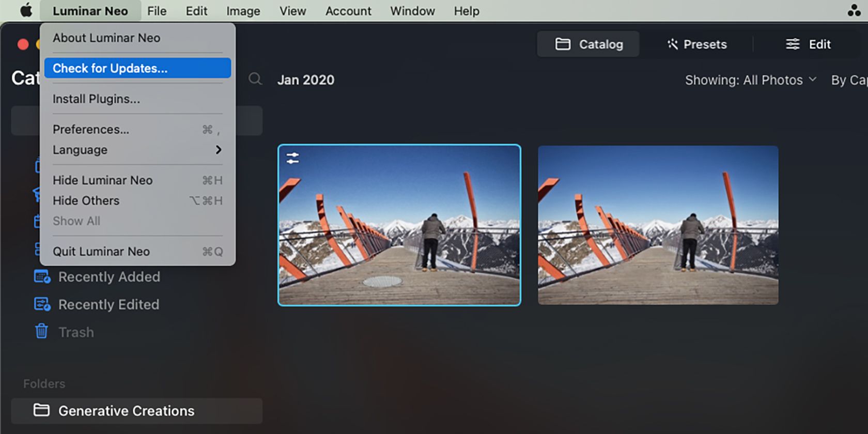Select the first edited bridge photo thumbnail
The width and height of the screenshot is (868, 434).
tap(399, 225)
